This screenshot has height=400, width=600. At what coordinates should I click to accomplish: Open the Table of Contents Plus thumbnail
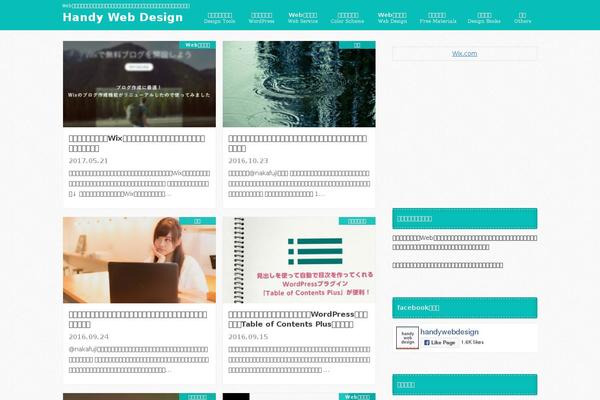[299, 260]
